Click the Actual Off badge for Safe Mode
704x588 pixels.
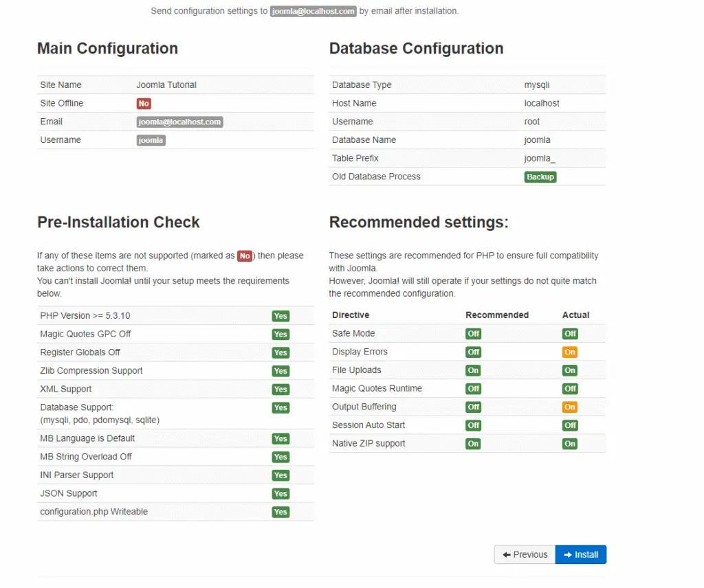(x=570, y=334)
